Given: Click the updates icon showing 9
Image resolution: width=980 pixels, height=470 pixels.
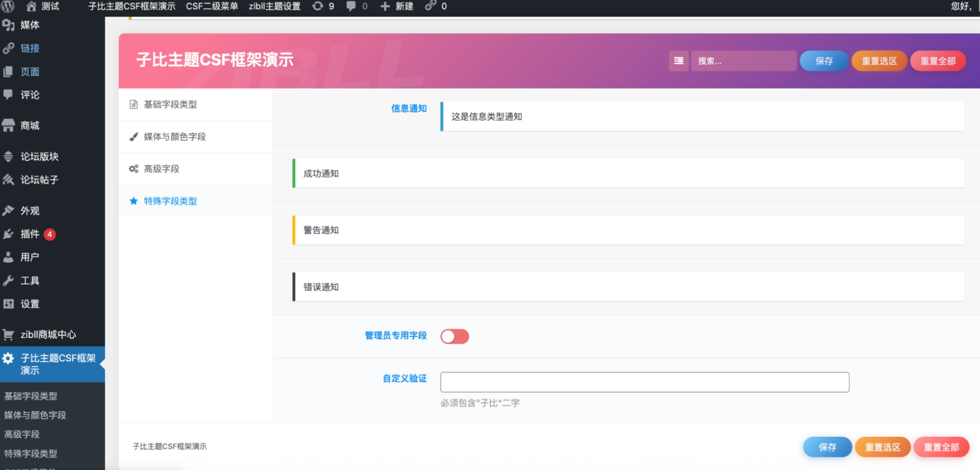Looking at the screenshot, I should click(323, 6).
